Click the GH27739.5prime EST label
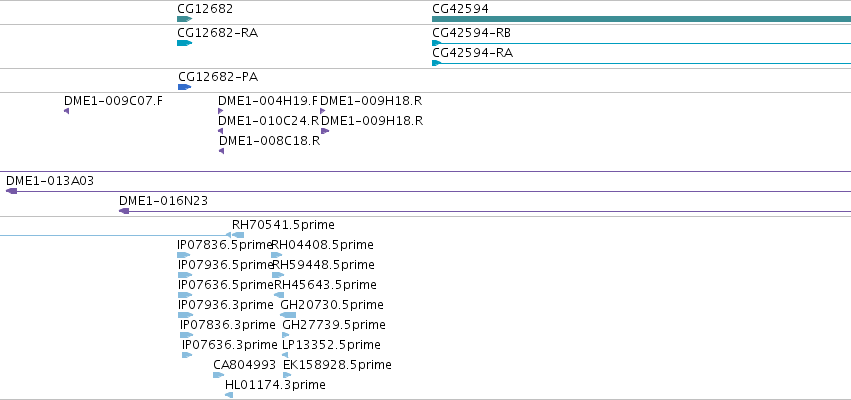Image resolution: width=851 pixels, height=400 pixels. 334,325
